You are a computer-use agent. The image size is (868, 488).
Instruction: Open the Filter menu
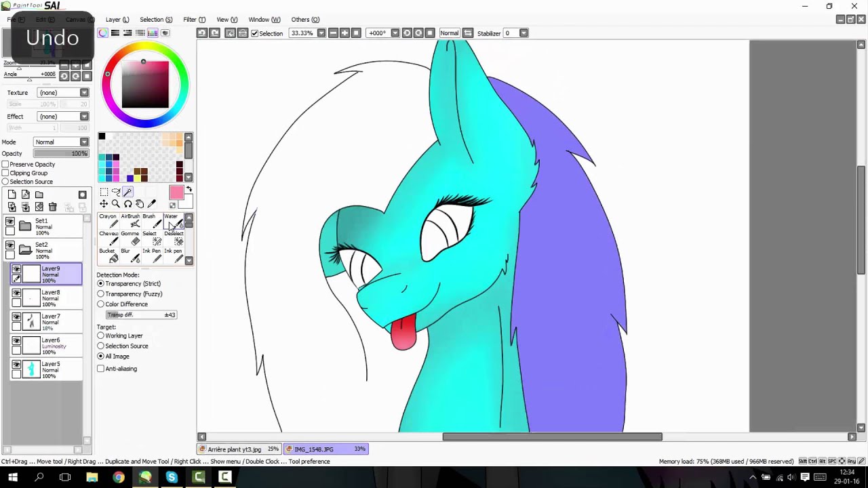coord(194,20)
